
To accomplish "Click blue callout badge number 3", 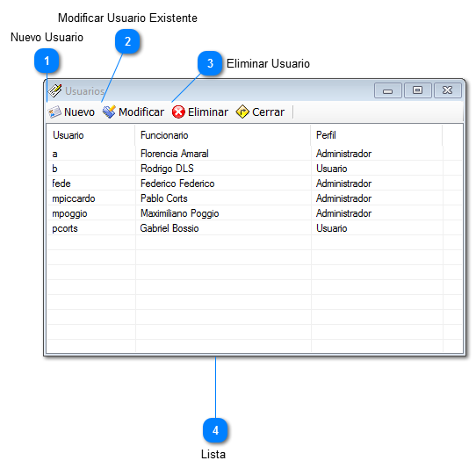I will pyautogui.click(x=210, y=63).
